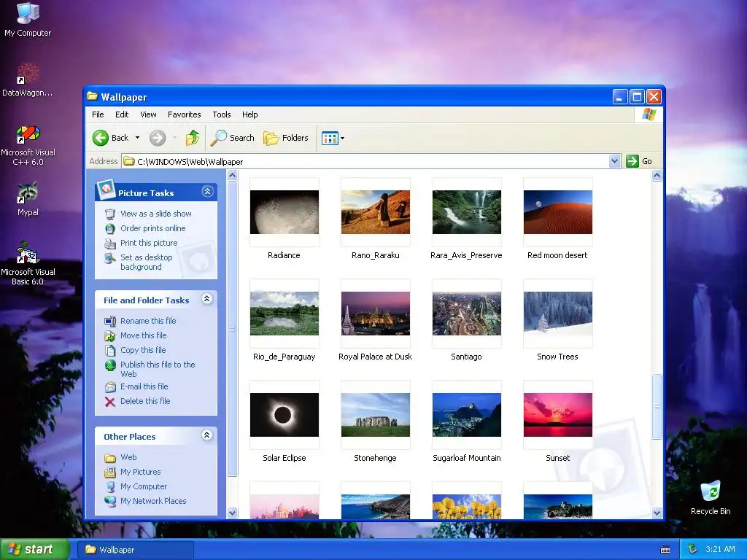Screen dimensions: 747x560
Task: Click task pane scrollbar down arrow
Action: pyautogui.click(x=233, y=513)
